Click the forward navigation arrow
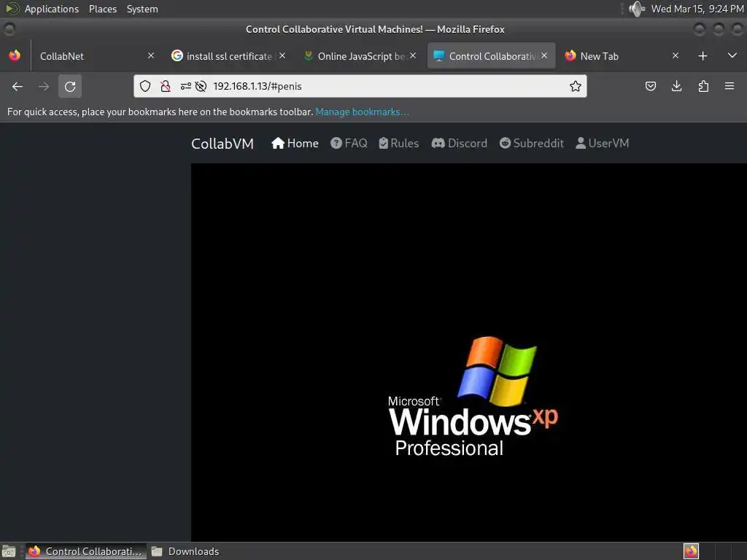Viewport: 747px width, 560px height. [x=43, y=86]
